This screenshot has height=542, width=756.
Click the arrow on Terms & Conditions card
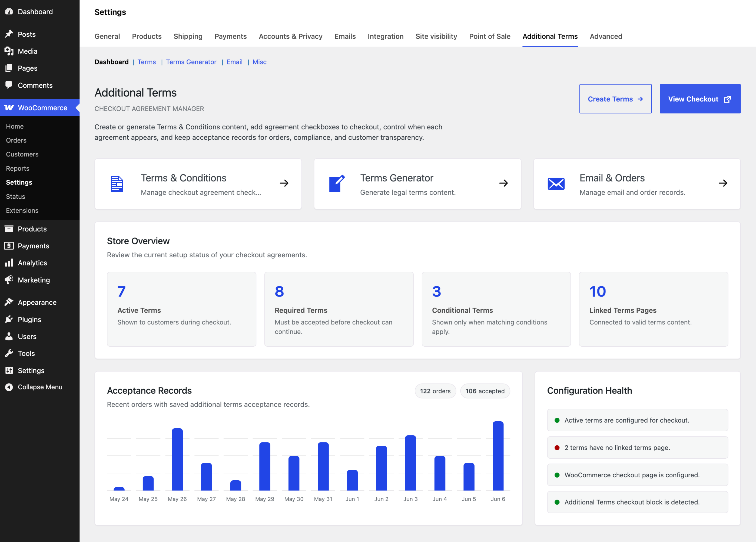284,183
